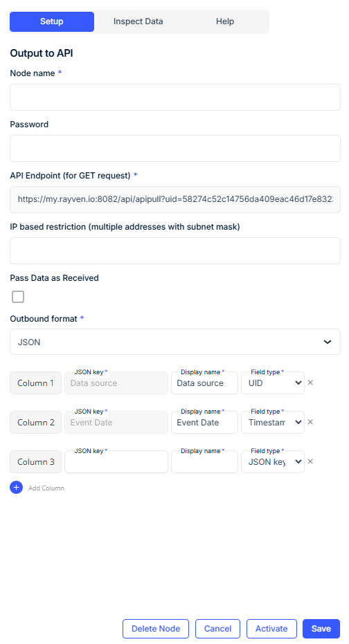Viewport: 349px width, 644px height.
Task: Open Column 2 Field type Timestamp dropdown
Action: coord(273,422)
